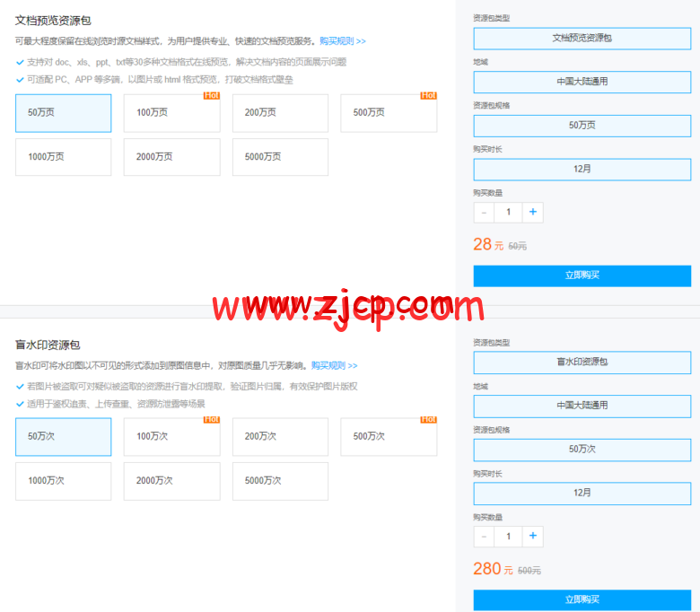
Task: Click 中国大陆通用 region box in lower order
Action: [582, 406]
